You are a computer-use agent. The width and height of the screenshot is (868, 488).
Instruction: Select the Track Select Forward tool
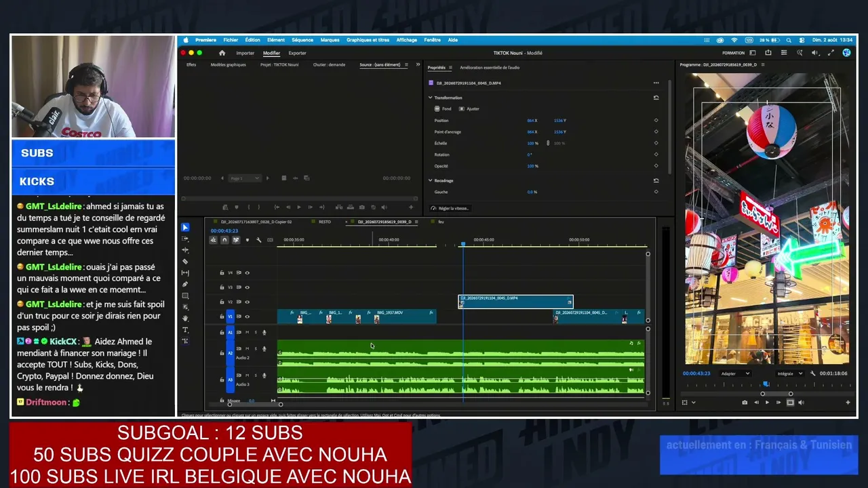click(x=185, y=239)
